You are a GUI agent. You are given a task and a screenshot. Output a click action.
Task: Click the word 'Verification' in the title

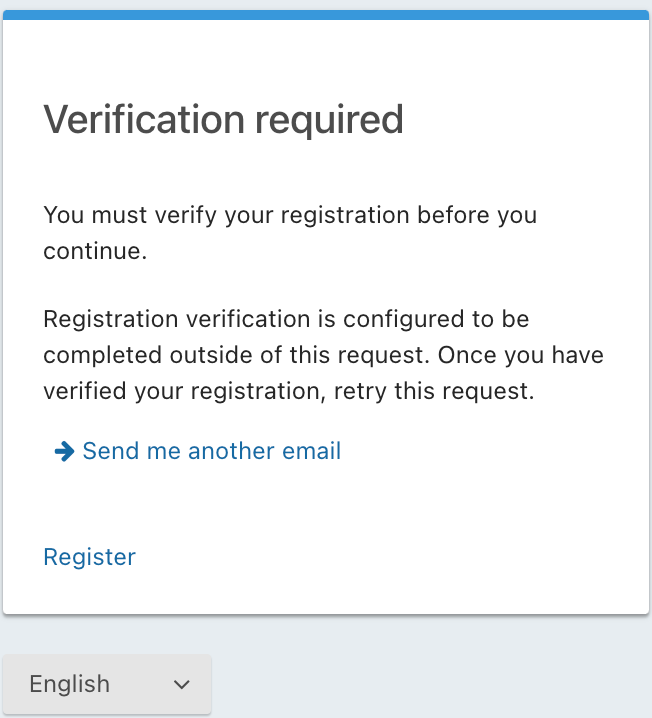point(144,120)
